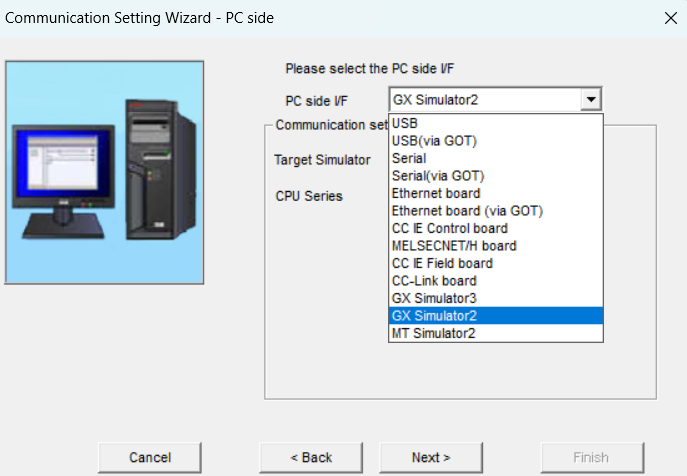
Task: Choose Ethernet board (via GOT)
Action: coord(496,211)
